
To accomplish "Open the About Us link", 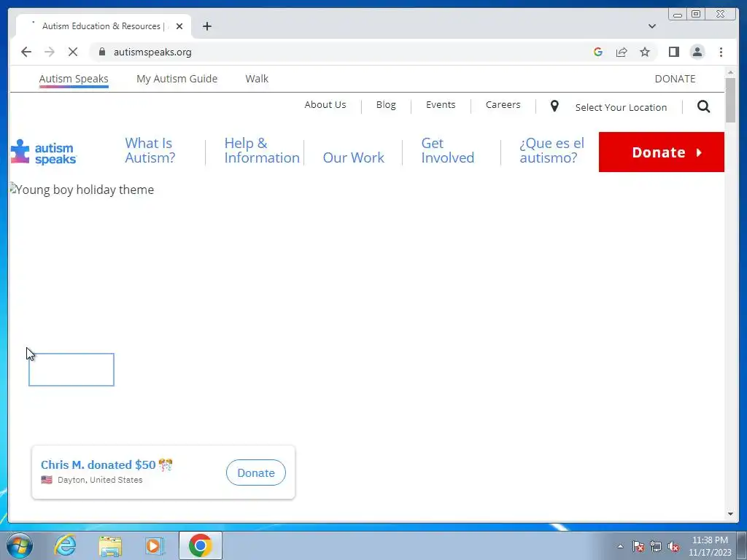I will (x=325, y=105).
